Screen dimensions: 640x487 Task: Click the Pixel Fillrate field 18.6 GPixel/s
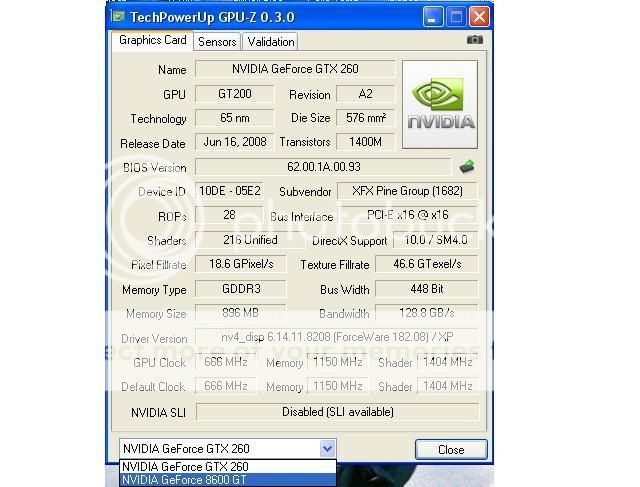[241, 264]
